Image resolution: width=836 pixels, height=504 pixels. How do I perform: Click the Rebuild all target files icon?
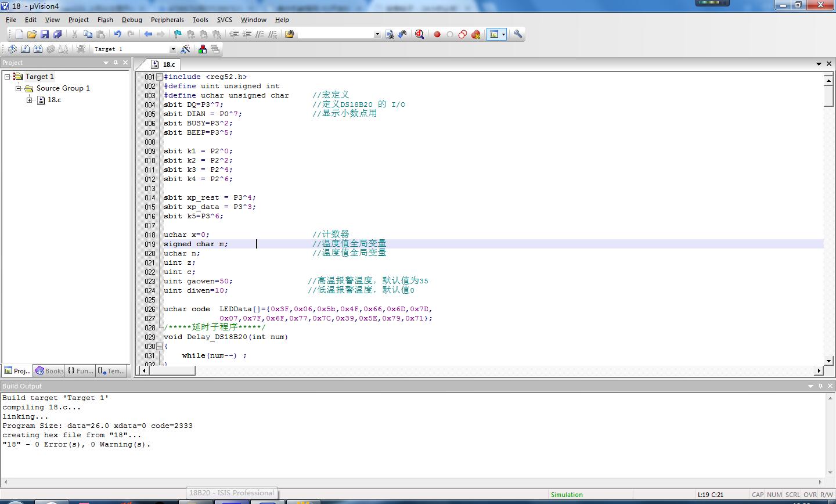[38, 49]
